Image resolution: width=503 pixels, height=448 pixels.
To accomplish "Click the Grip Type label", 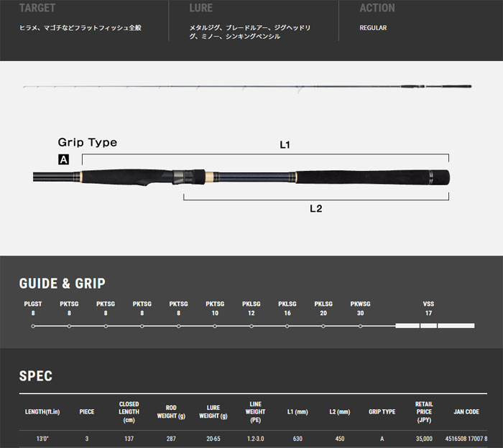I will (x=88, y=142).
